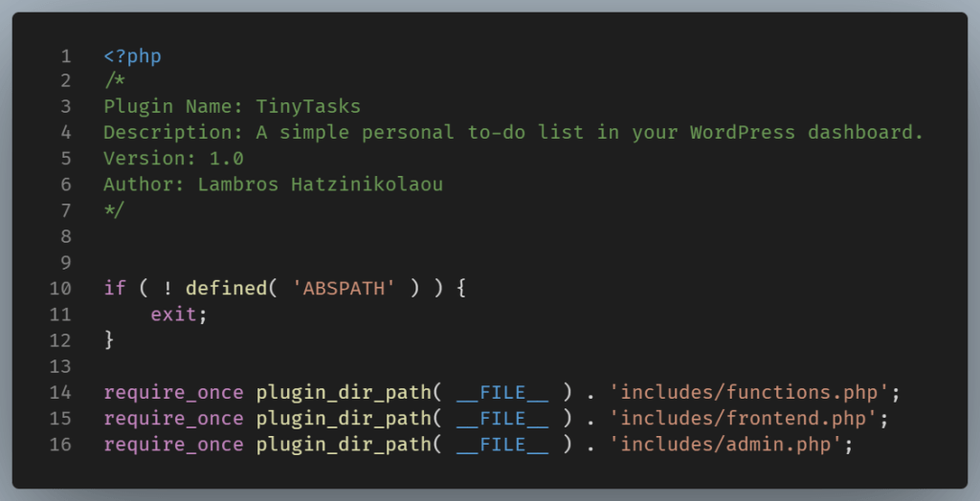Click line number 1 in the gutter
This screenshot has width=980, height=501.
tap(66, 56)
